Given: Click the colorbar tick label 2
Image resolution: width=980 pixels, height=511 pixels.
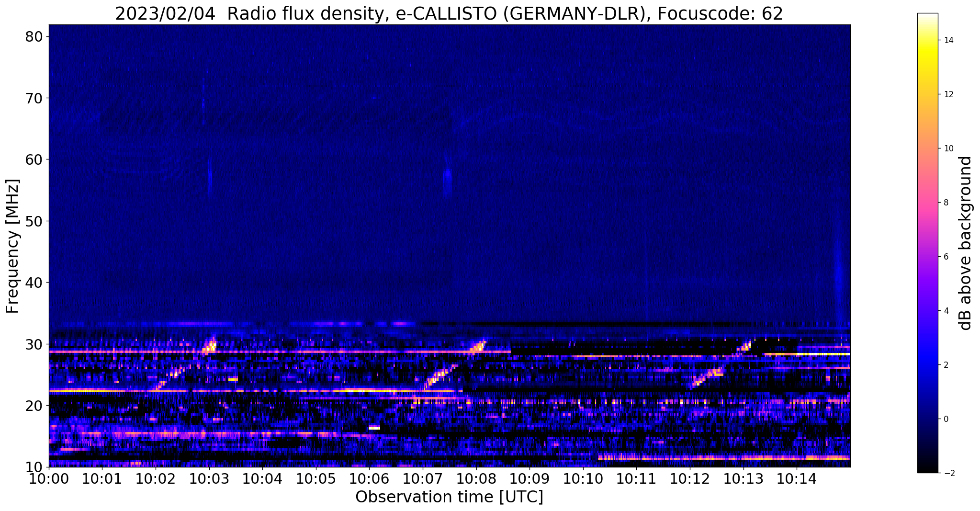Looking at the screenshot, I should point(946,365).
